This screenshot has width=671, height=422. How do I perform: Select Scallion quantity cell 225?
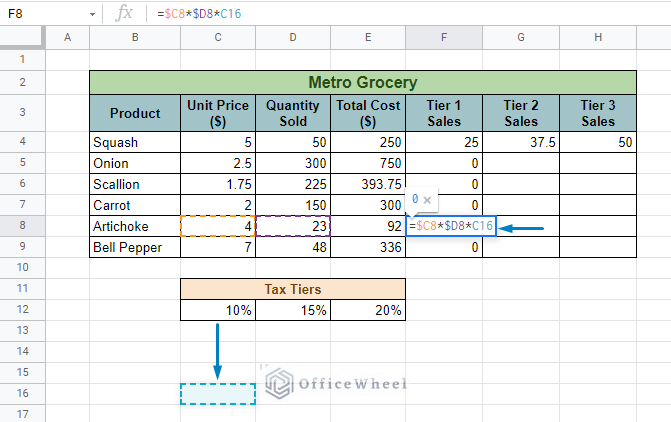click(x=293, y=184)
